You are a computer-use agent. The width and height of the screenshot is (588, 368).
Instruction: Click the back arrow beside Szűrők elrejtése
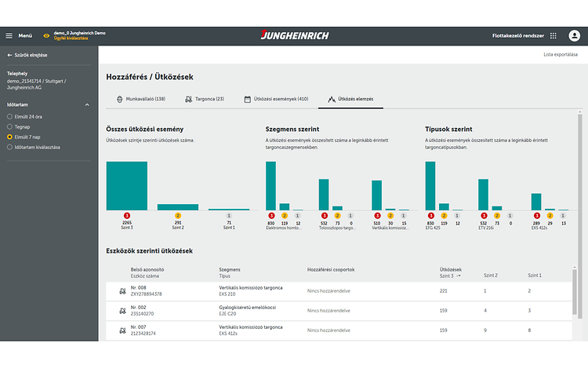click(9, 55)
